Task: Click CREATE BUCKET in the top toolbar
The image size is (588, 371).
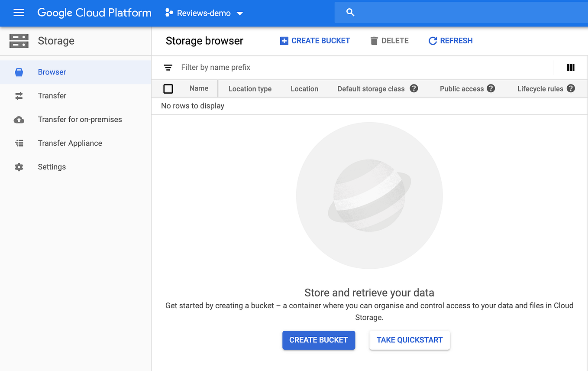Action: [x=315, y=41]
